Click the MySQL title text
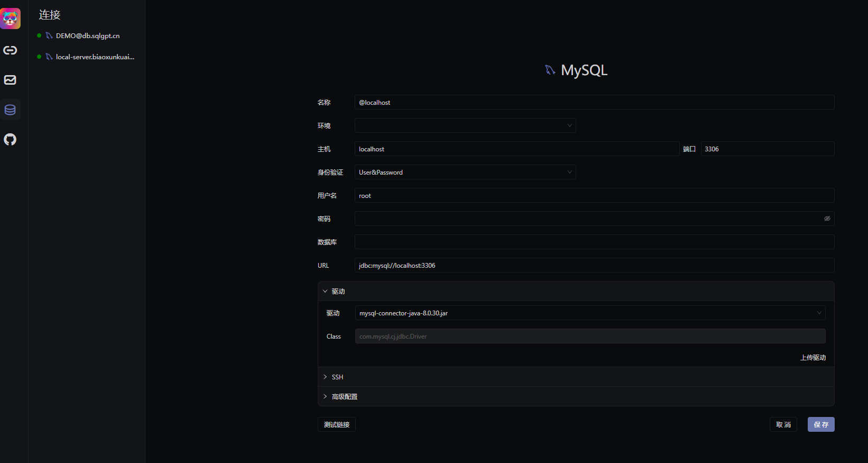 click(584, 70)
